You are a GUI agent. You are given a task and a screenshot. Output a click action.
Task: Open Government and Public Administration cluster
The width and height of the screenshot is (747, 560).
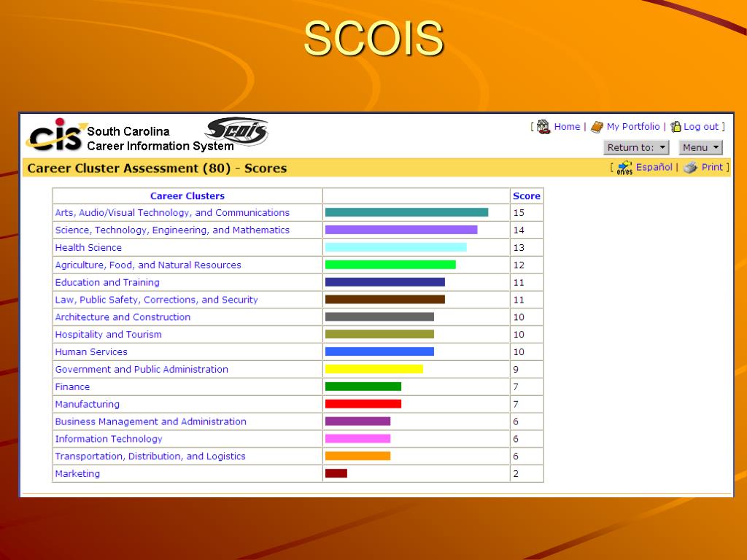point(142,370)
